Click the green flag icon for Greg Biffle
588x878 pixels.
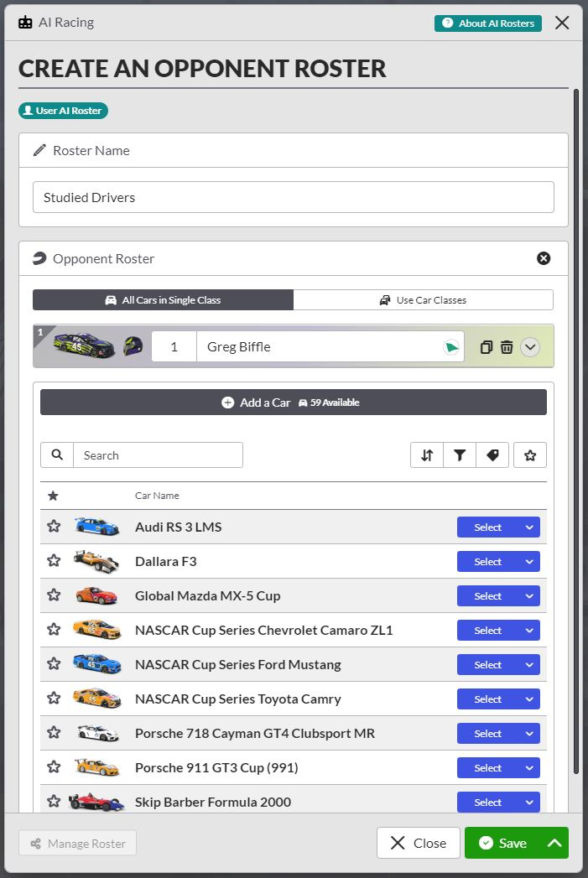(x=451, y=347)
